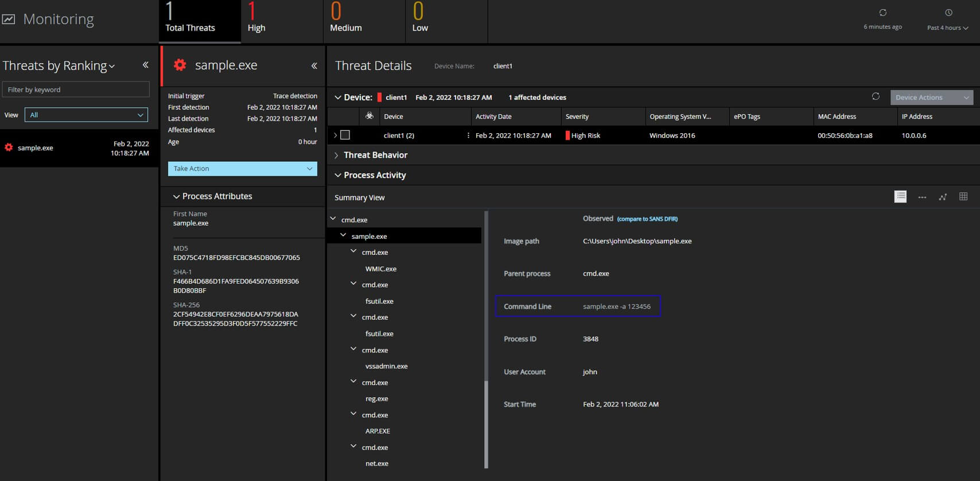
Task: Click the refresh icon above '6 minutes ago'
Action: point(882,13)
